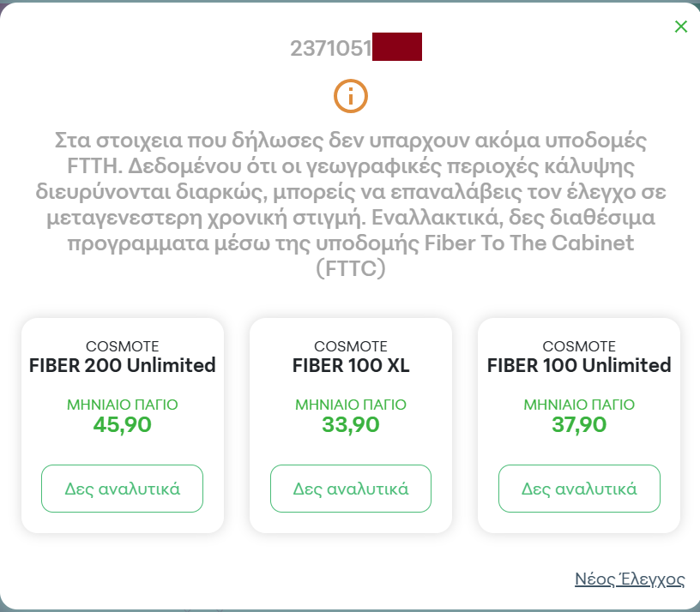
Task: Click ΜΗΝΙΑΙΟ ΠΑΓΙΟ label above 45,90
Action: (x=123, y=405)
